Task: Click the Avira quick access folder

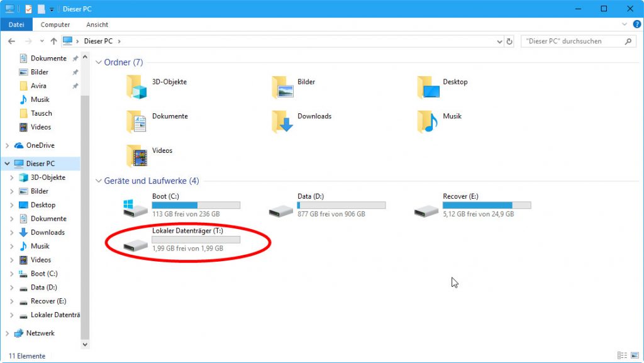Action: [38, 86]
